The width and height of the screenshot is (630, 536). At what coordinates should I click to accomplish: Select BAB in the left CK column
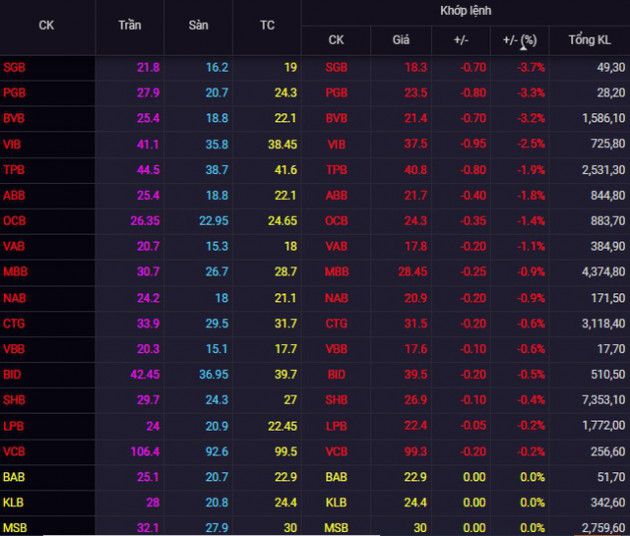click(14, 477)
